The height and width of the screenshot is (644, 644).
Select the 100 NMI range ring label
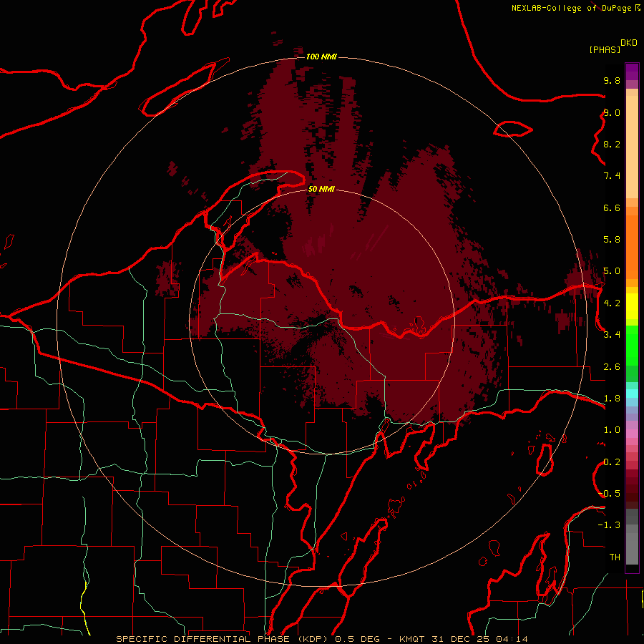321,57
